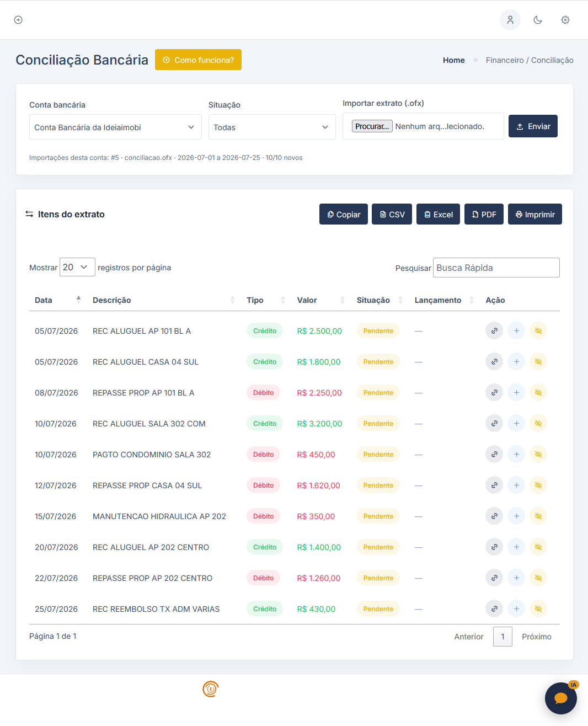
Task: Click plus icon for PAGTO CONDOMINIO SALA 302
Action: coord(516,455)
